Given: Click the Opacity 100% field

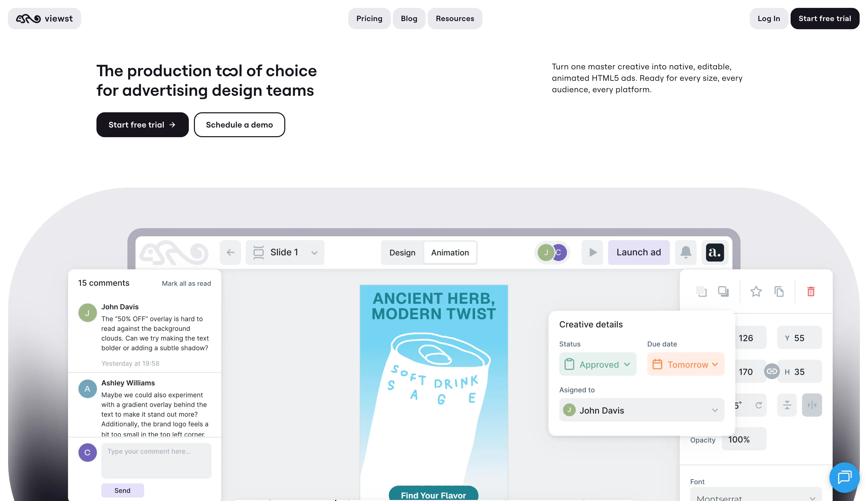Looking at the screenshot, I should 744,440.
